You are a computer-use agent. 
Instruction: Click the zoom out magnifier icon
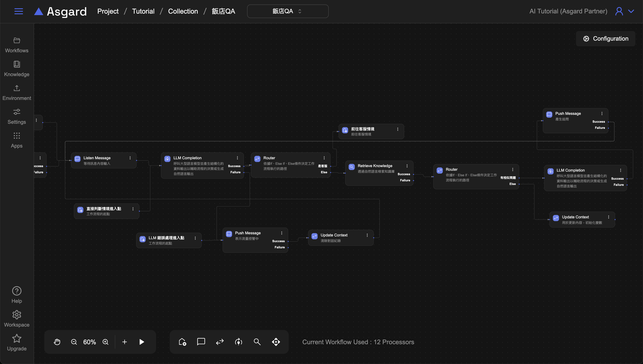pyautogui.click(x=74, y=342)
